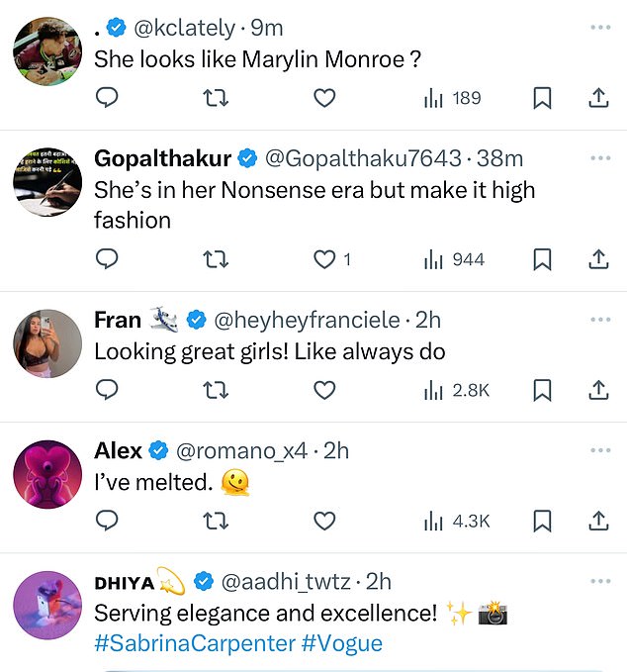View analytics showing 944 views
Image resolution: width=627 pixels, height=672 pixels.
point(454,259)
